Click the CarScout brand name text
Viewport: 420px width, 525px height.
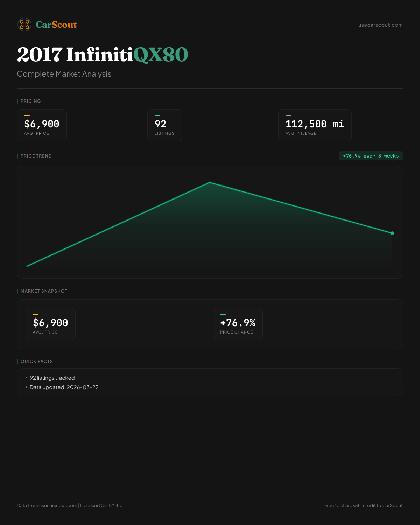point(56,25)
